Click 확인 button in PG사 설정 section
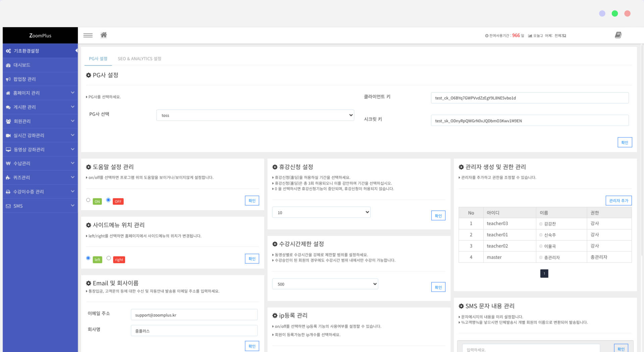Screen dimensions: 644x352 pos(625,142)
